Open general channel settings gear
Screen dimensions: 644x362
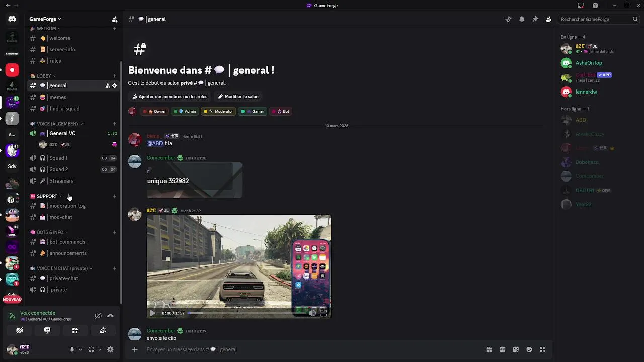pyautogui.click(x=114, y=86)
